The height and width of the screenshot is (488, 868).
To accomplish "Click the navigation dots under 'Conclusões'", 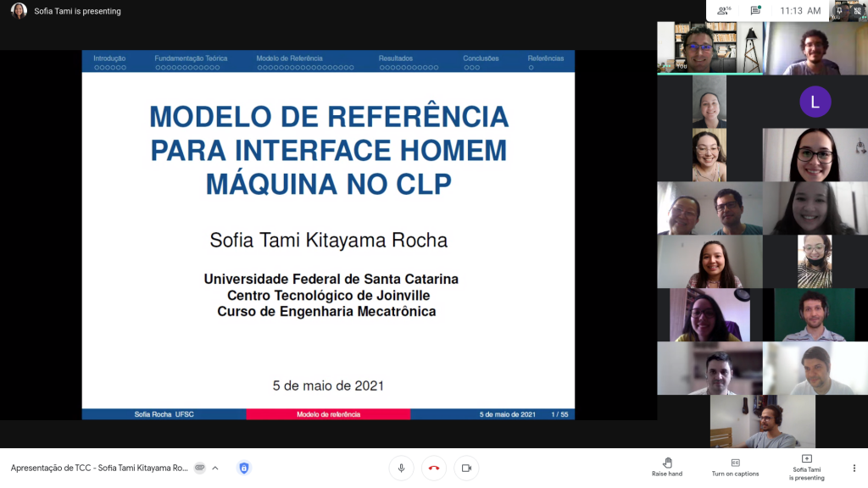I will click(471, 68).
